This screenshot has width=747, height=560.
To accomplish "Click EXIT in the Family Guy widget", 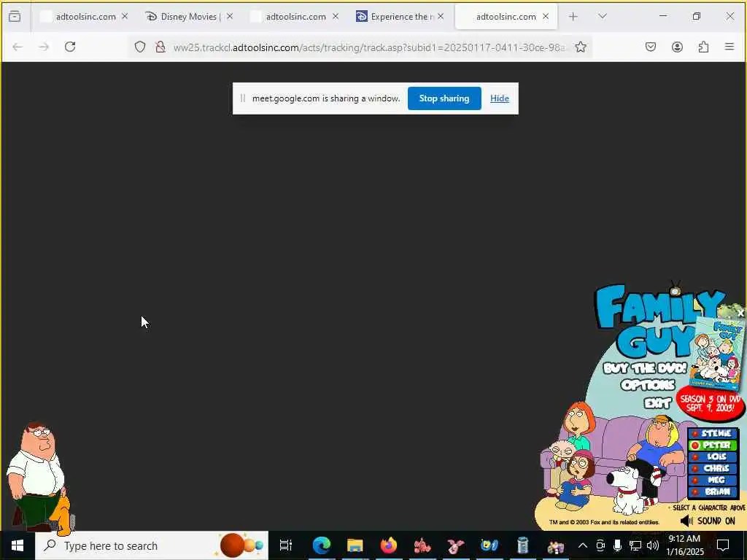I will click(x=657, y=402).
